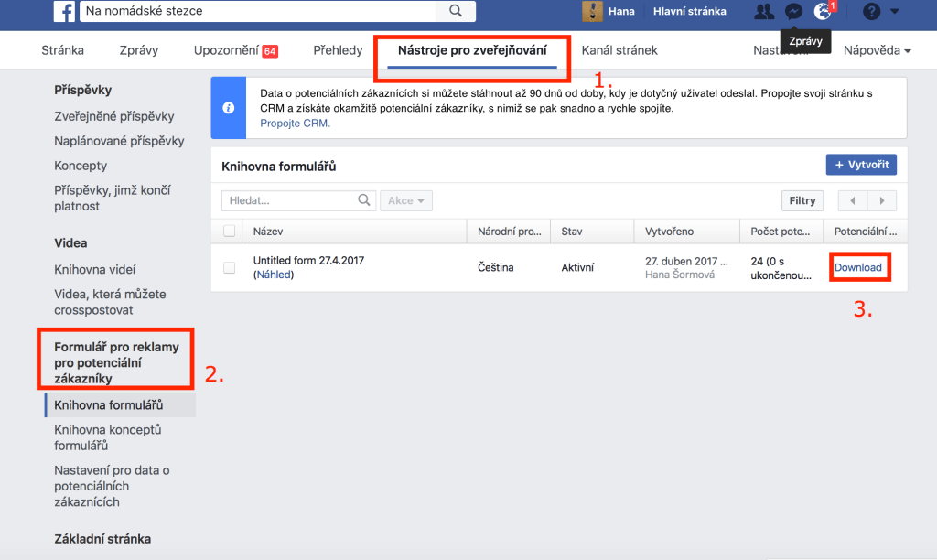Open the account chevron dropdown at top right
Image resolution: width=937 pixels, height=560 pixels.
pos(897,11)
